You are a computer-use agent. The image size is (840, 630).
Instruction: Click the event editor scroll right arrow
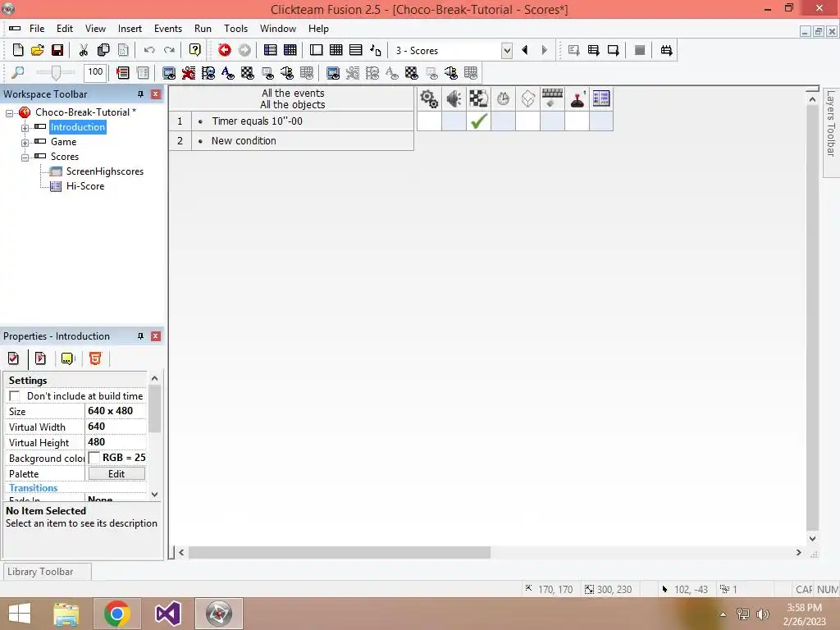(799, 552)
